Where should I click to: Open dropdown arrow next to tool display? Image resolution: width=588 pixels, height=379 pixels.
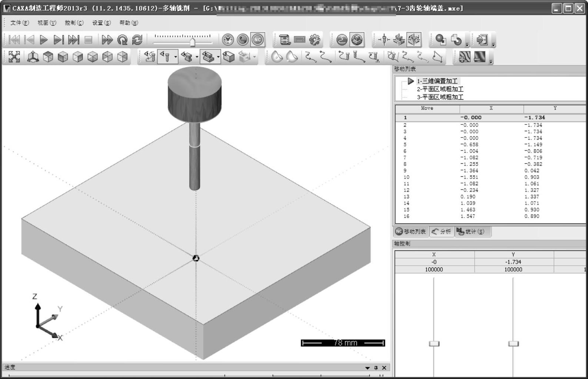point(176,57)
